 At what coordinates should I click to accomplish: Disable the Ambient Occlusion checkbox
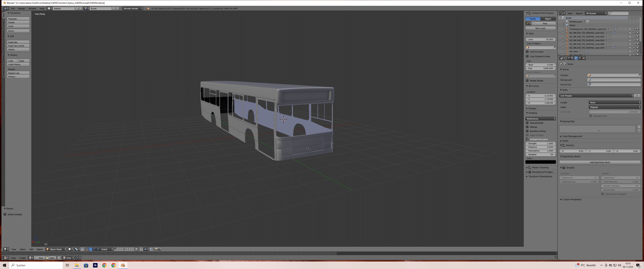point(527,139)
